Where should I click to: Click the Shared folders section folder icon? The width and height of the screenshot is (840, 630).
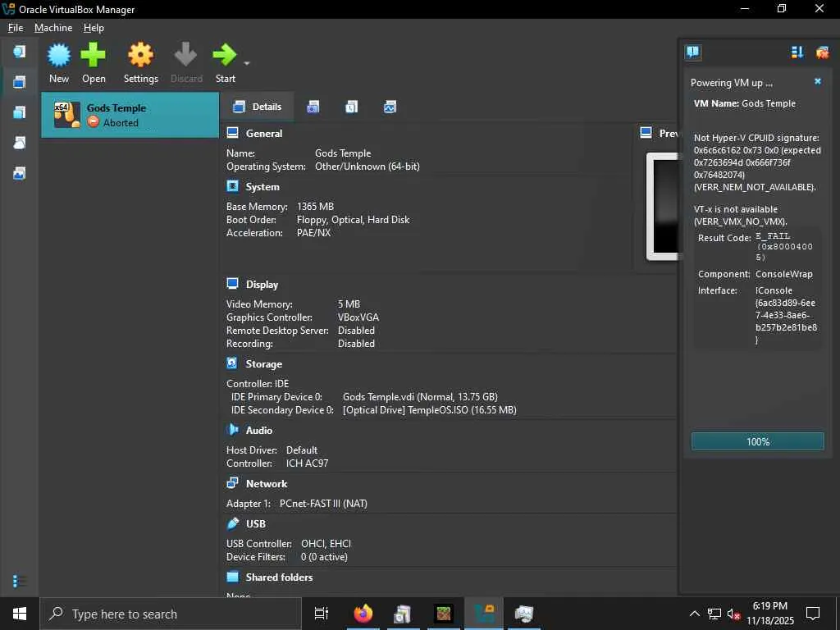[232, 577]
